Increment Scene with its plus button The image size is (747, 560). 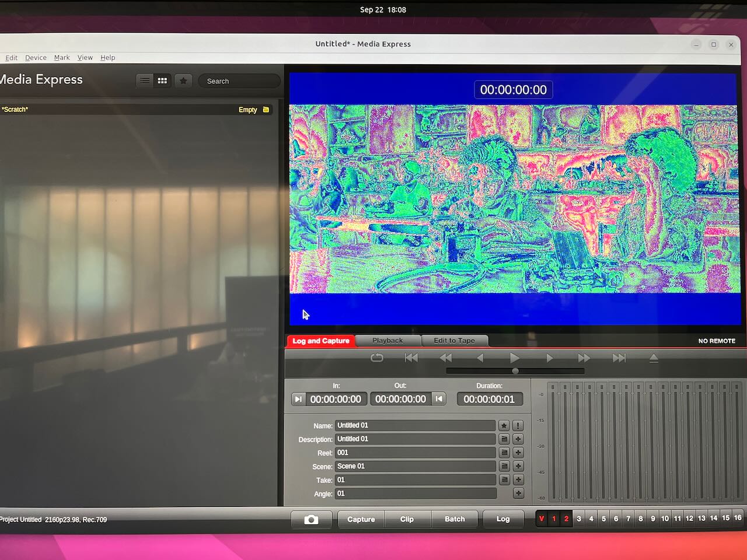point(518,466)
